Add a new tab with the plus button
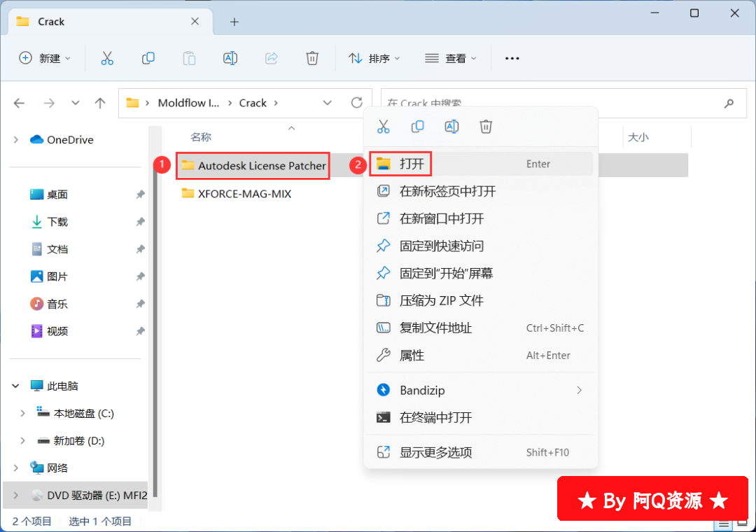The image size is (756, 532). tap(234, 22)
